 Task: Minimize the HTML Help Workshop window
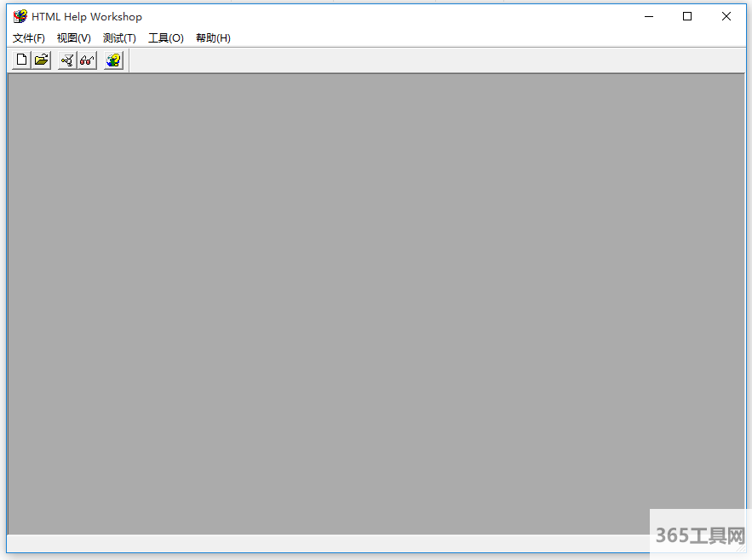click(649, 16)
